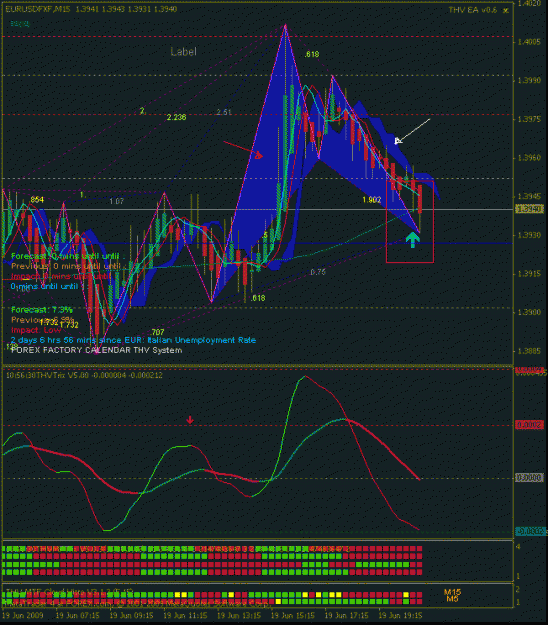This screenshot has height=625, width=548.
Task: Click the 19 Jun 17:15 time label
Action: [x=346, y=615]
